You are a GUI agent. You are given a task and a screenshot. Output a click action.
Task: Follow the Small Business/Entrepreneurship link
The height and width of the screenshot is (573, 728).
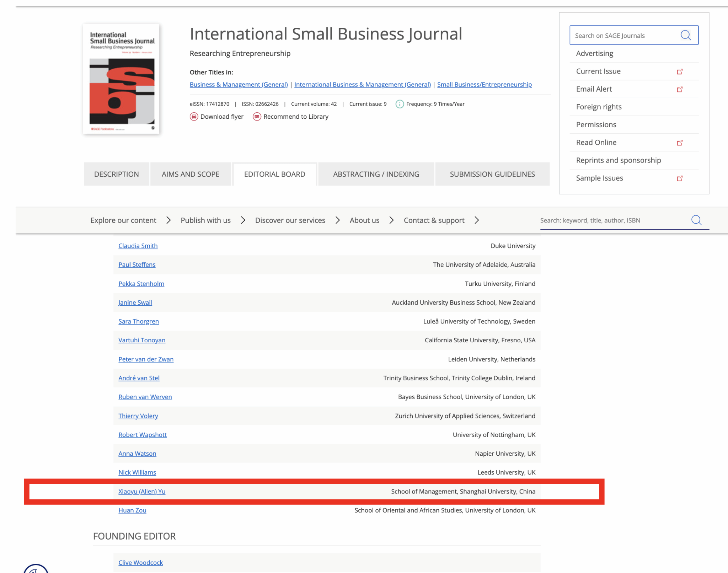[484, 85]
